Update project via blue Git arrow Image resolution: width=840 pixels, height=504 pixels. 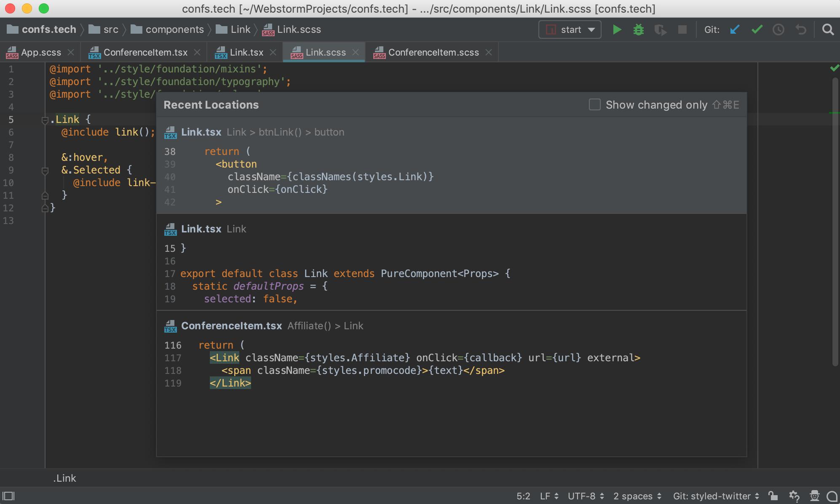735,29
